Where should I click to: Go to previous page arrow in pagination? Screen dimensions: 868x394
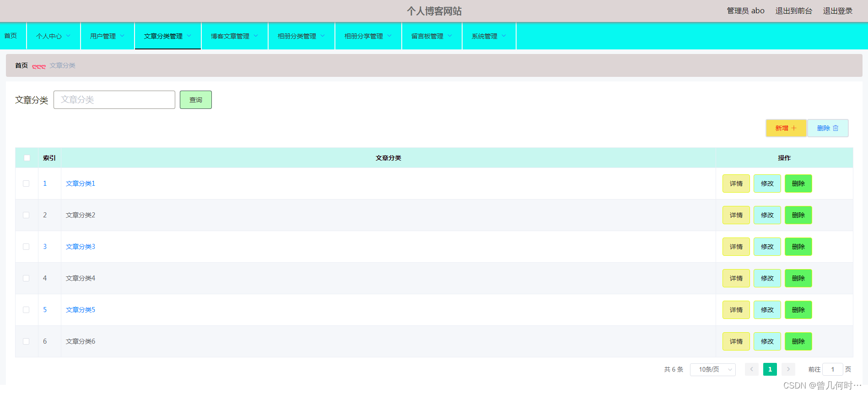tap(751, 369)
